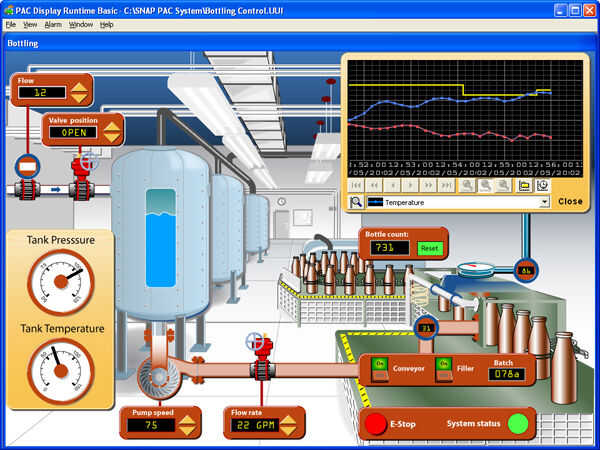Click the round 71 sensor indicator on filler pipe
Viewport: 600px width, 450px height.
[x=426, y=328]
